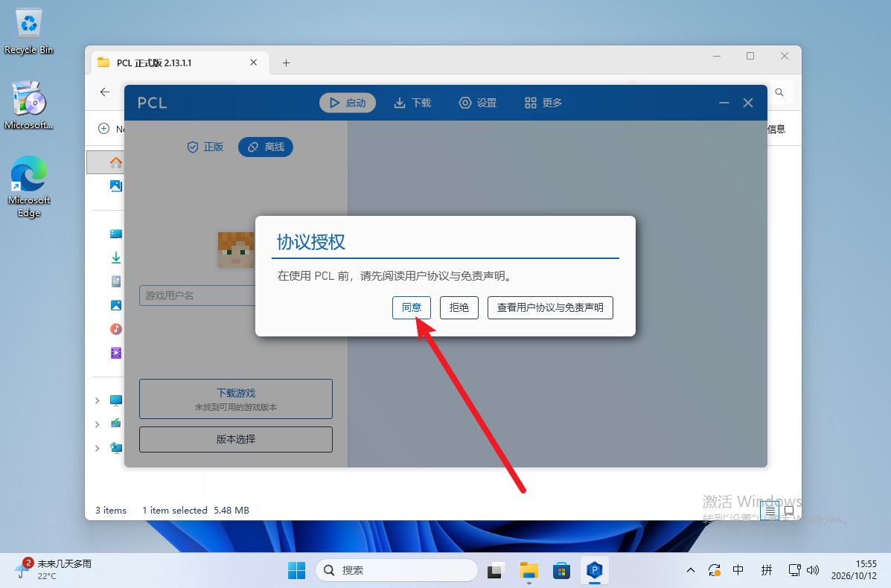Expand the second drive tree node chevron
Image resolution: width=891 pixels, height=588 pixels.
(98, 424)
